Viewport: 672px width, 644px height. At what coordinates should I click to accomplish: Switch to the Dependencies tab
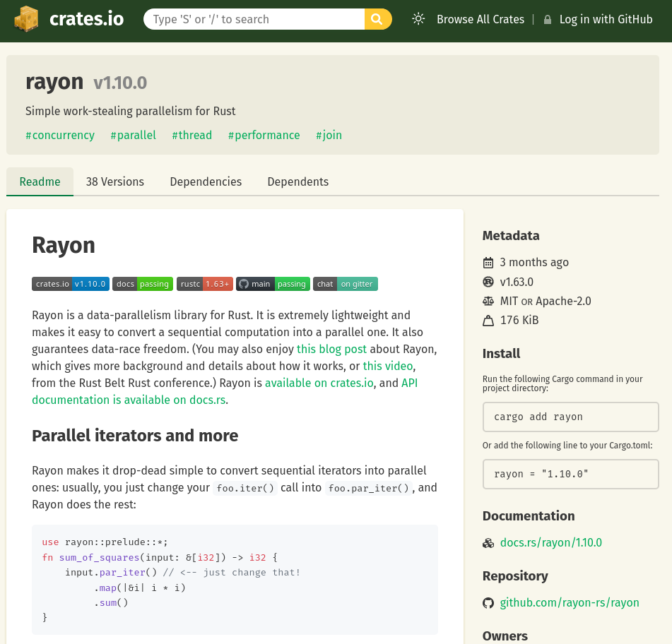tap(206, 181)
